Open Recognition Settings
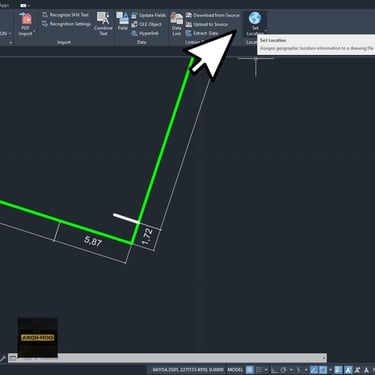This screenshot has width=375, height=375. tap(66, 24)
